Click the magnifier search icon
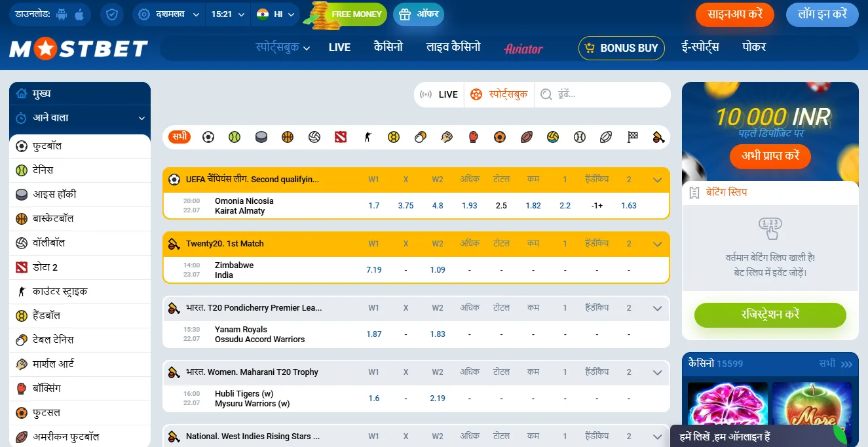868x447 pixels. [546, 94]
